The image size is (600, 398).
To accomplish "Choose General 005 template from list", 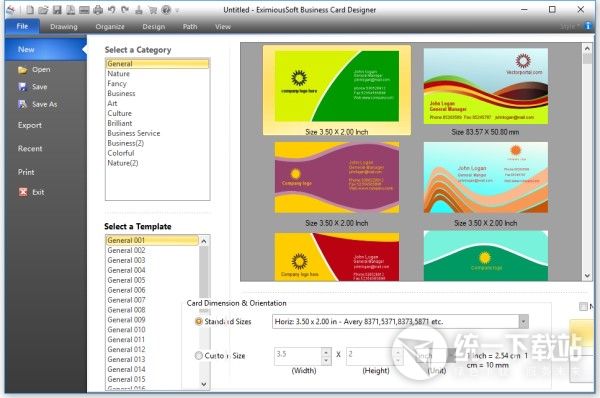I will (126, 280).
